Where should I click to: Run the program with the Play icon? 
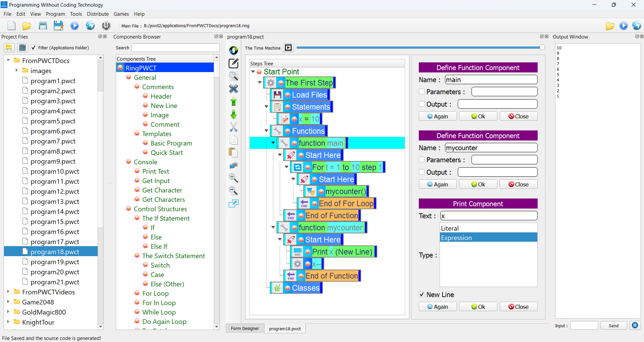point(75,25)
